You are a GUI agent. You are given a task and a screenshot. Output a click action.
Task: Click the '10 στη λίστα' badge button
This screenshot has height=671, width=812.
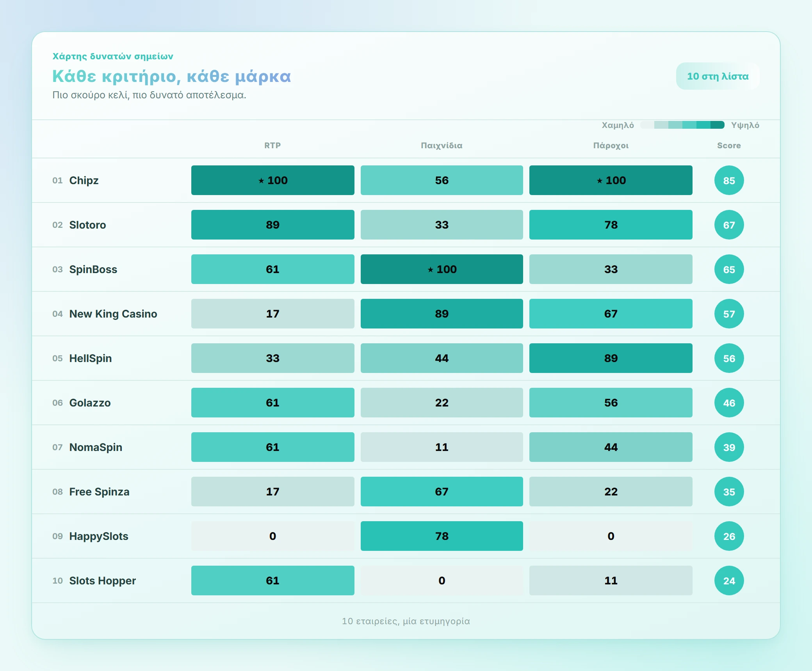pyautogui.click(x=718, y=76)
